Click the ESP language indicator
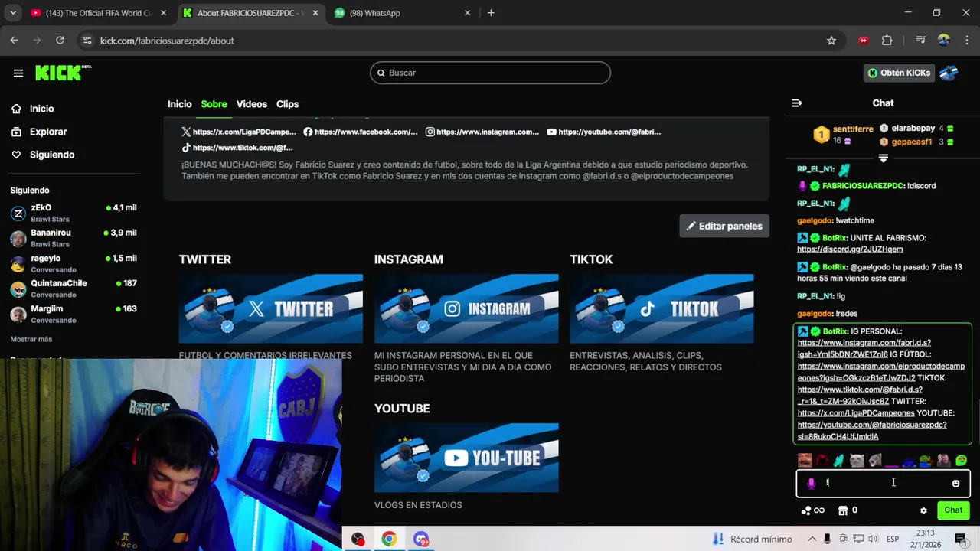 tap(893, 539)
